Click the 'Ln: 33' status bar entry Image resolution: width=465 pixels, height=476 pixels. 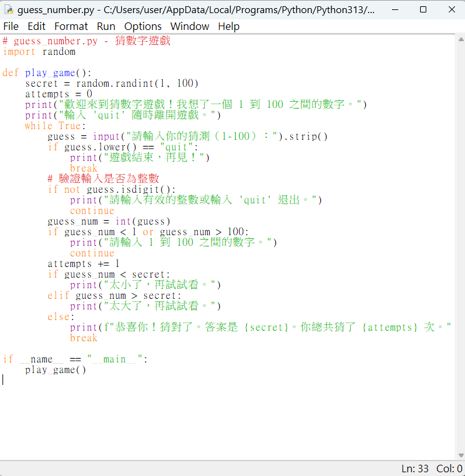pos(415,469)
